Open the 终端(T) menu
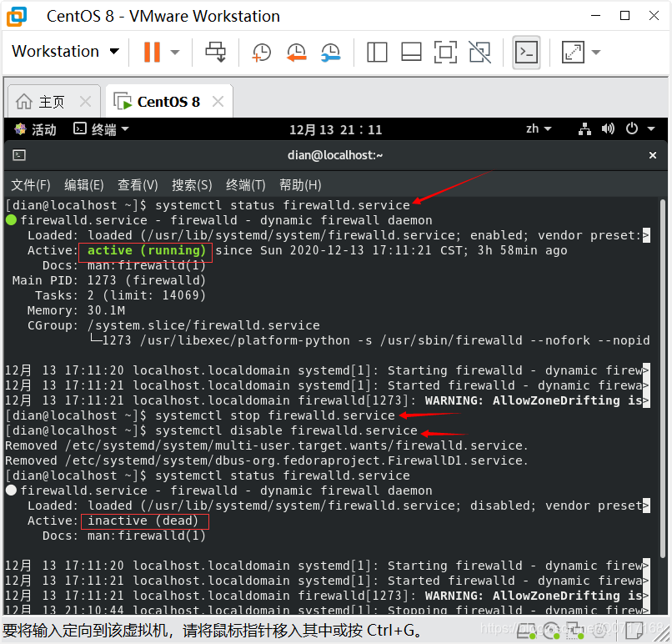This screenshot has height=644, width=672. coord(246,185)
